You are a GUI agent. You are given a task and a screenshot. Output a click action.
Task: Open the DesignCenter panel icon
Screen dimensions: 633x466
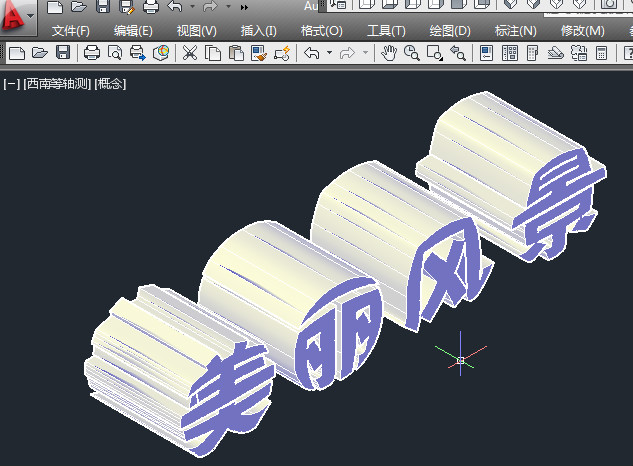click(x=509, y=52)
